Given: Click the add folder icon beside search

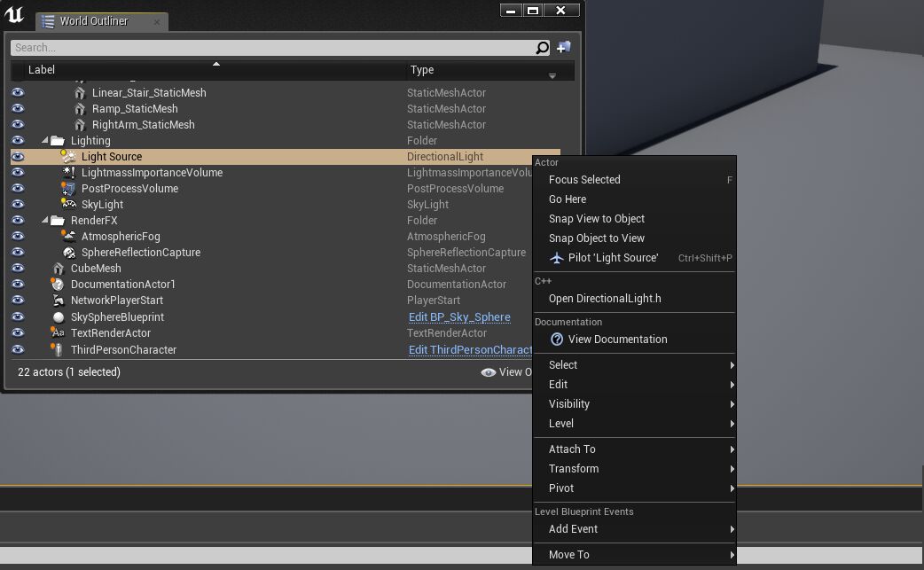Looking at the screenshot, I should coord(563,48).
